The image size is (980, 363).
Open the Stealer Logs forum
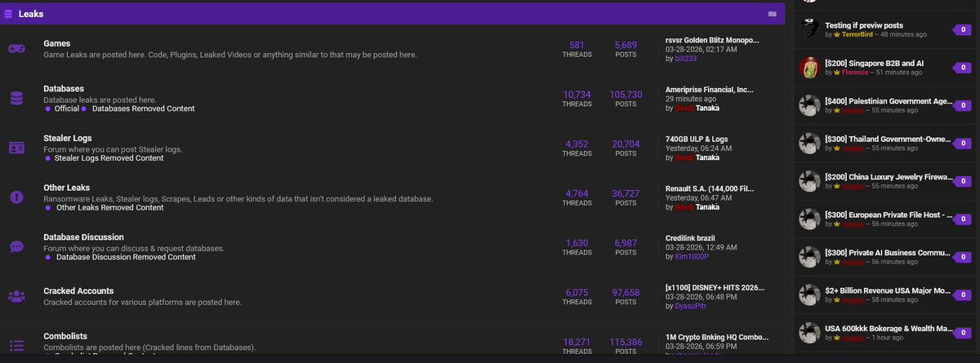67,138
